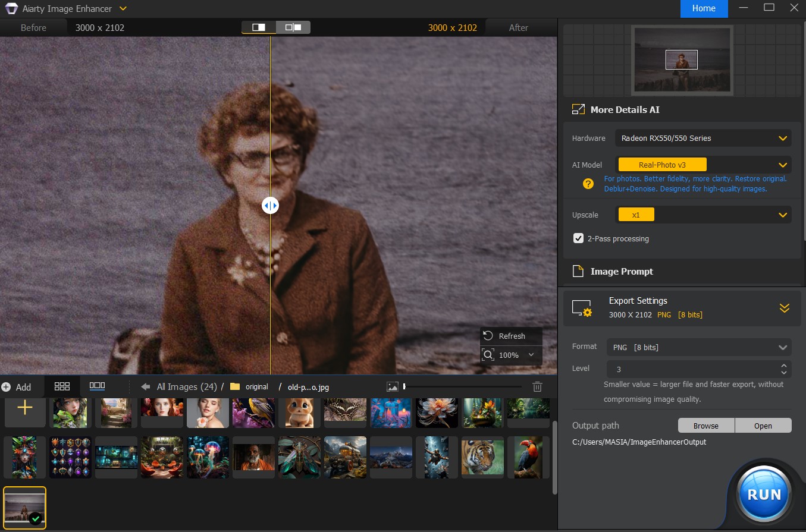Select the cute orange creature thumbnail

pyautogui.click(x=299, y=413)
